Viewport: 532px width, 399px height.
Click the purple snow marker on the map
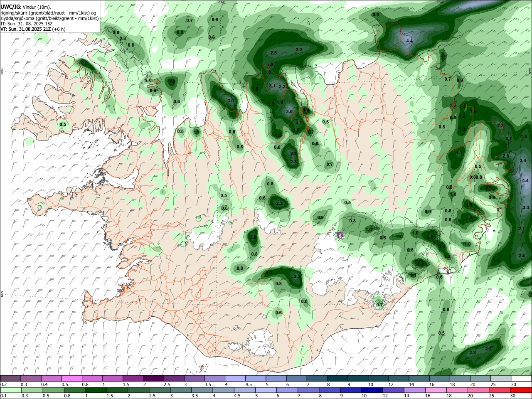pos(340,235)
